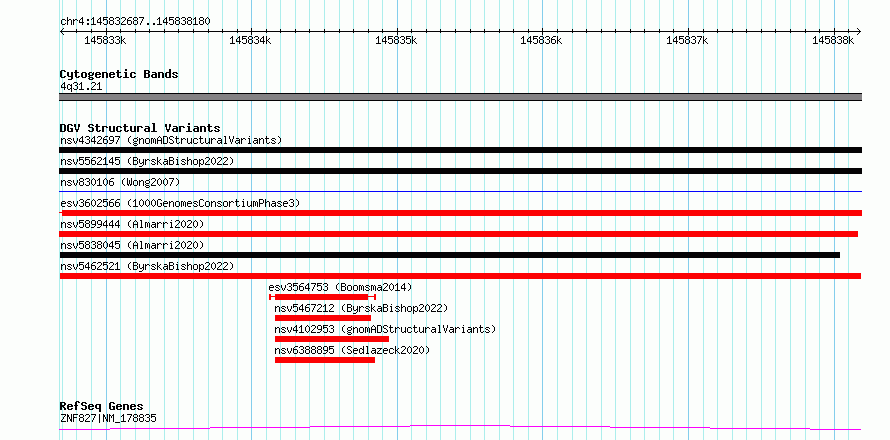Screen dimensions: 890x440
Task: Click the RefSeq Genes track title
Action: click(x=101, y=407)
